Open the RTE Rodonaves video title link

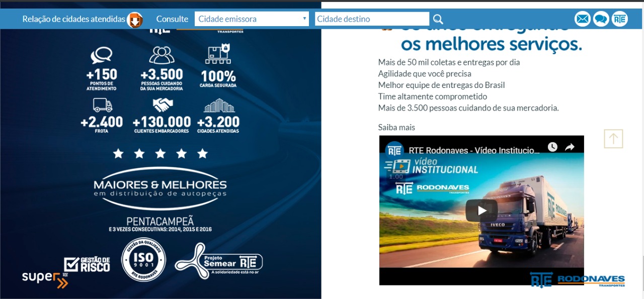point(474,150)
